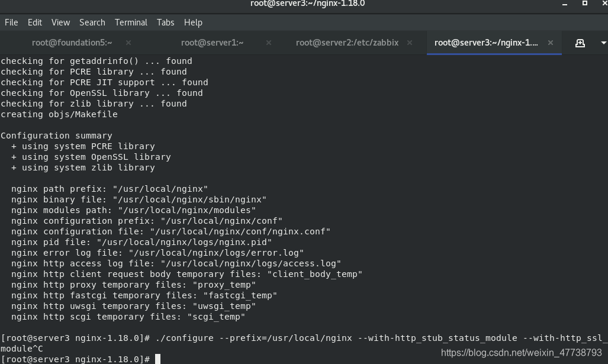Close the root@server2:/etc/zabbix tab
Image resolution: width=608 pixels, height=364 pixels.
[x=410, y=43]
